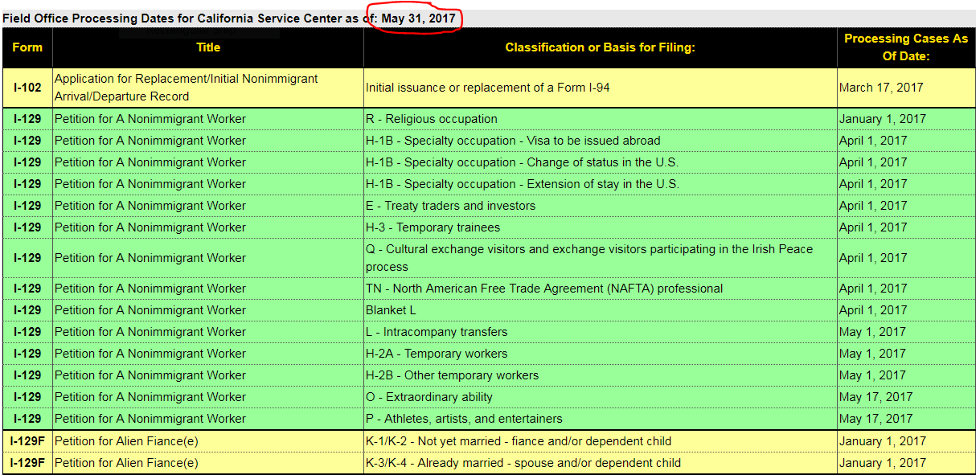This screenshot has width=980, height=475.
Task: Click O - Extraordinary ability classification
Action: click(x=428, y=397)
